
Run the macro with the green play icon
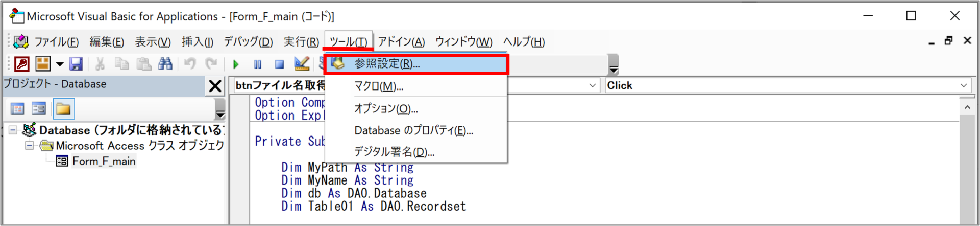pos(236,64)
